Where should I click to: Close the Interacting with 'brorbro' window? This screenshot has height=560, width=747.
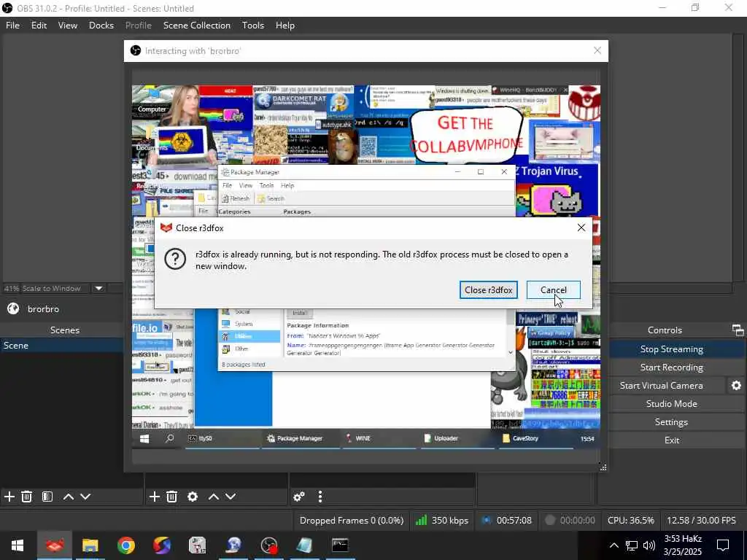pos(597,50)
